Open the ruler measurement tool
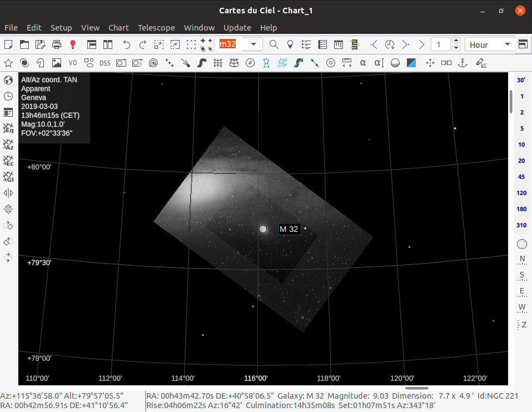The height and width of the screenshot is (412, 532). point(347,63)
